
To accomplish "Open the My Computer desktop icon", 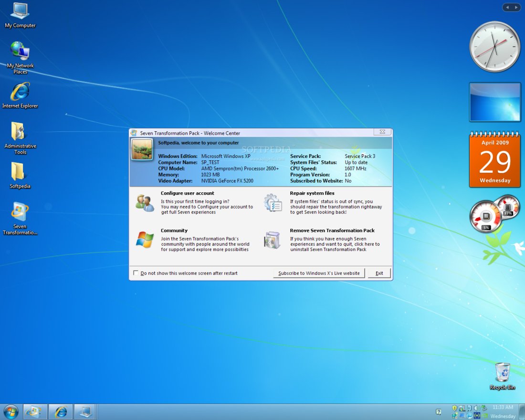I will point(20,15).
